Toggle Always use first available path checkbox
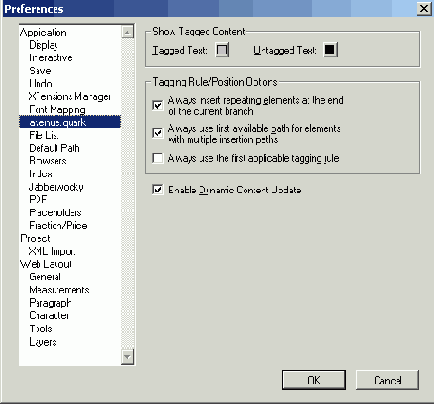 158,133
